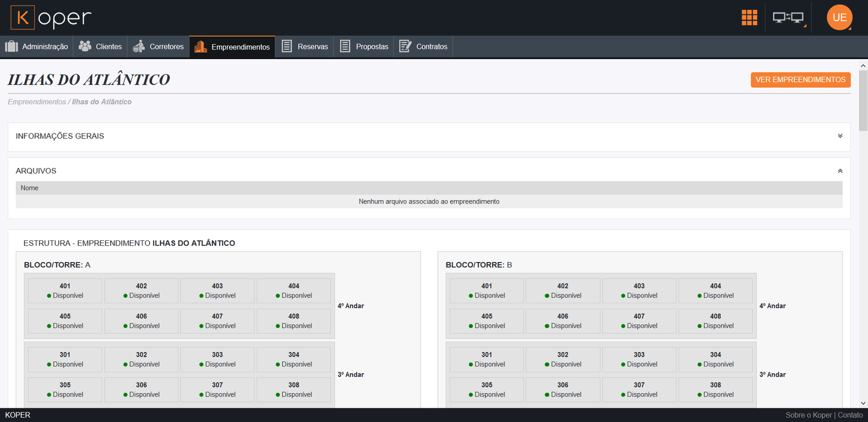Click the Koper logo in header
The image size is (868, 422).
point(51,18)
